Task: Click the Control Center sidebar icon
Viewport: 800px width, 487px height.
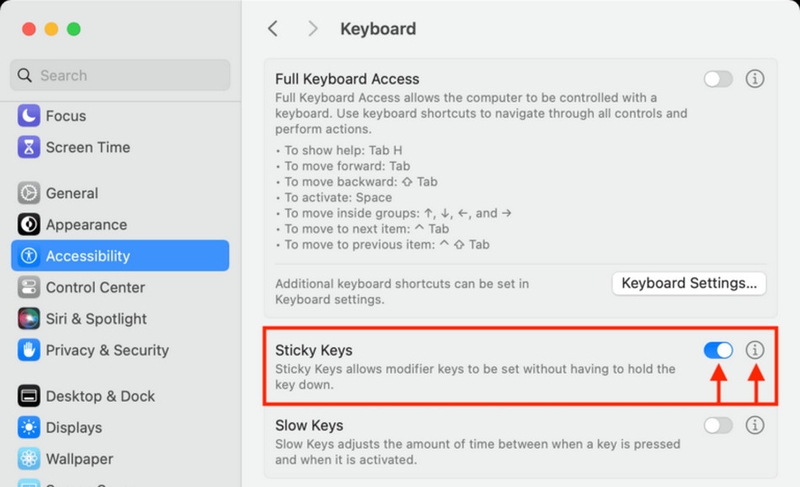Action: coord(29,287)
